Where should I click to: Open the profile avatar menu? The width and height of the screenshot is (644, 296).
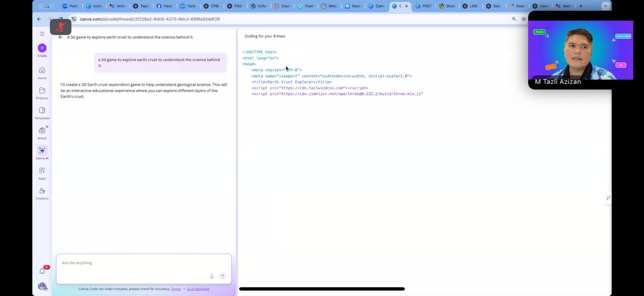point(42,286)
